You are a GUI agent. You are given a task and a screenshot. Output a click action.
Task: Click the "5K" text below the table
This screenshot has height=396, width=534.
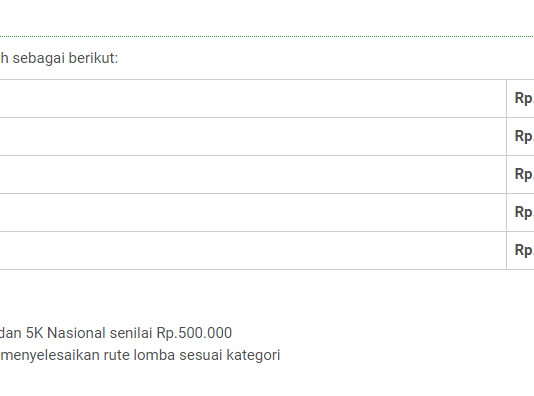tap(34, 333)
